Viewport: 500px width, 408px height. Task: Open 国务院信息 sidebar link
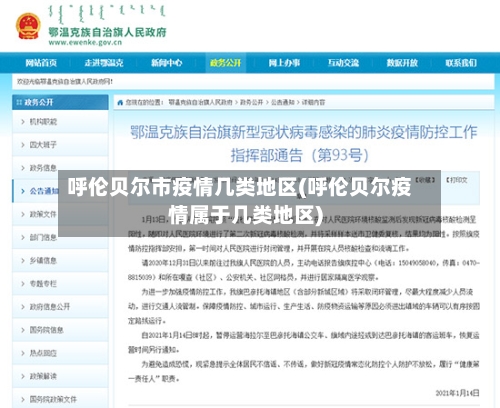point(46,330)
